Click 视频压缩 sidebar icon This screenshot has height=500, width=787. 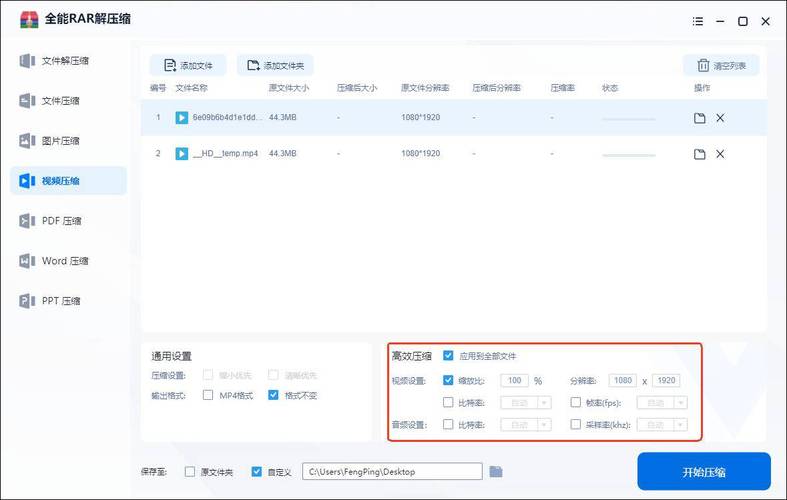pyautogui.click(x=27, y=181)
